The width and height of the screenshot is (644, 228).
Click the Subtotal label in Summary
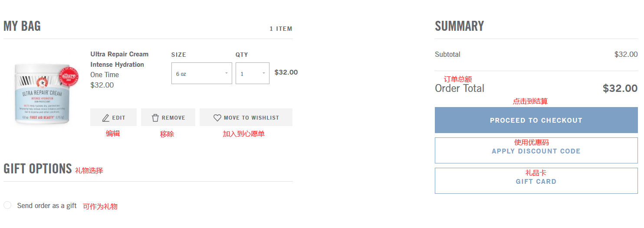[x=447, y=55]
